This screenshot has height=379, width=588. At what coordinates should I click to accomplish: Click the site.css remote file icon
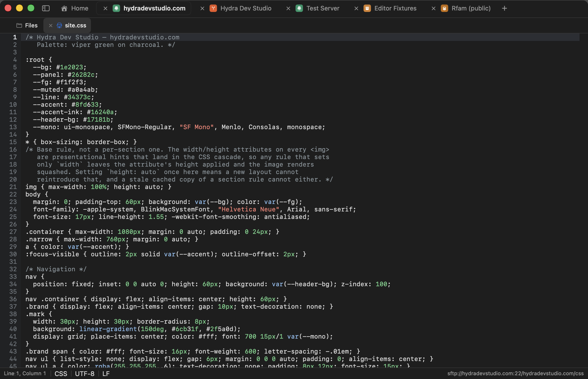point(59,25)
